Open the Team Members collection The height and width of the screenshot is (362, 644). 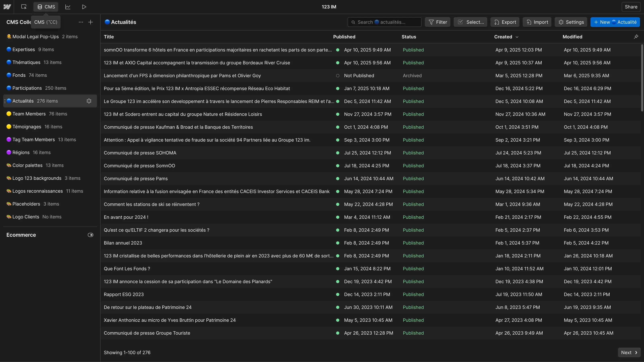50,114
